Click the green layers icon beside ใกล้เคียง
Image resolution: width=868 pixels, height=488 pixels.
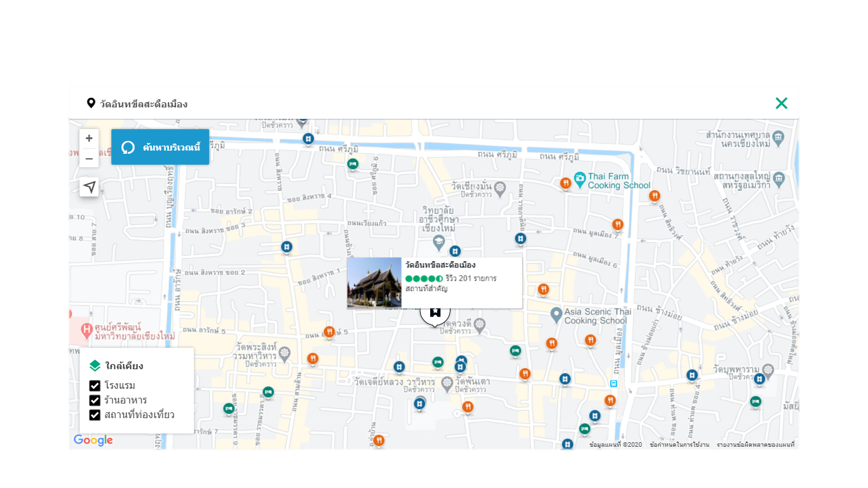[x=95, y=365]
